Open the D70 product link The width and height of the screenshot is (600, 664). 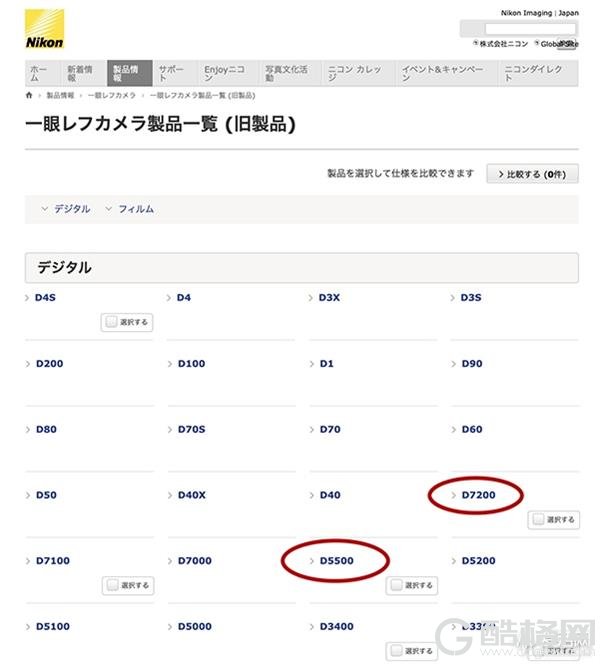[330, 429]
